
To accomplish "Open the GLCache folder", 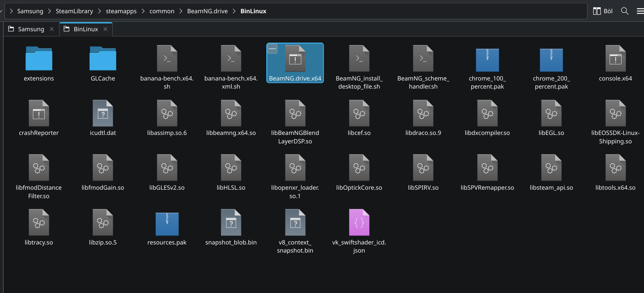I will pyautogui.click(x=103, y=58).
